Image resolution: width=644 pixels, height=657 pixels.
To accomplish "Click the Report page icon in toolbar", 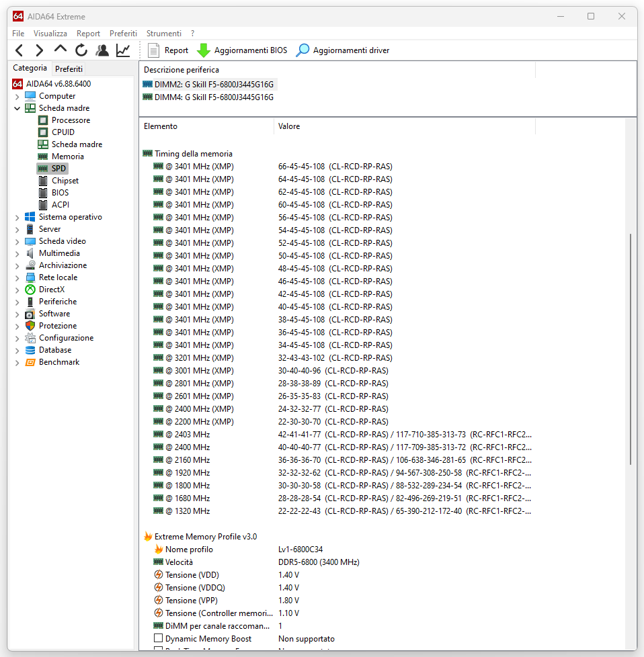I will point(153,50).
